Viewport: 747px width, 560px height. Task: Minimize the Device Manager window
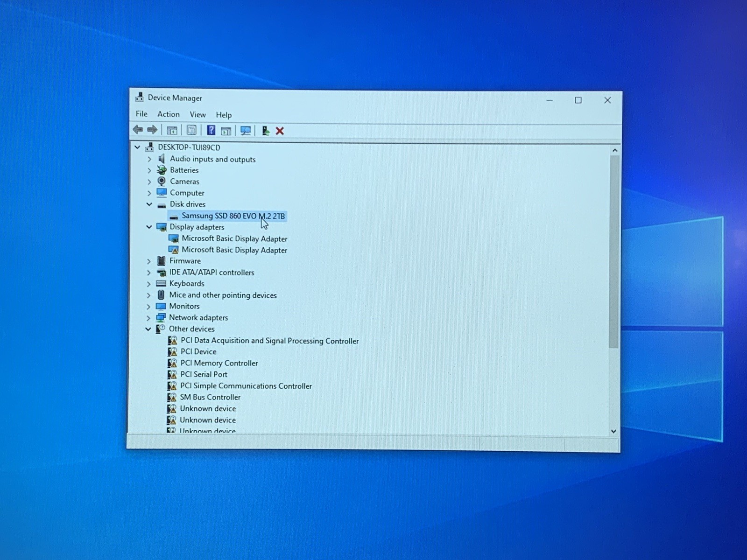[550, 100]
